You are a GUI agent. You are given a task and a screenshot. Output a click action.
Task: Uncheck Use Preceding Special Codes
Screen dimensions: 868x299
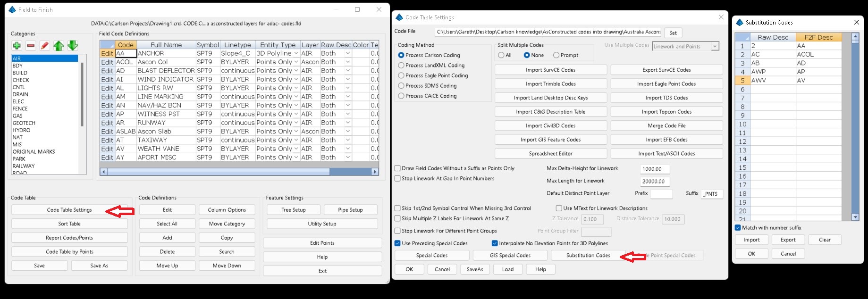(397, 243)
